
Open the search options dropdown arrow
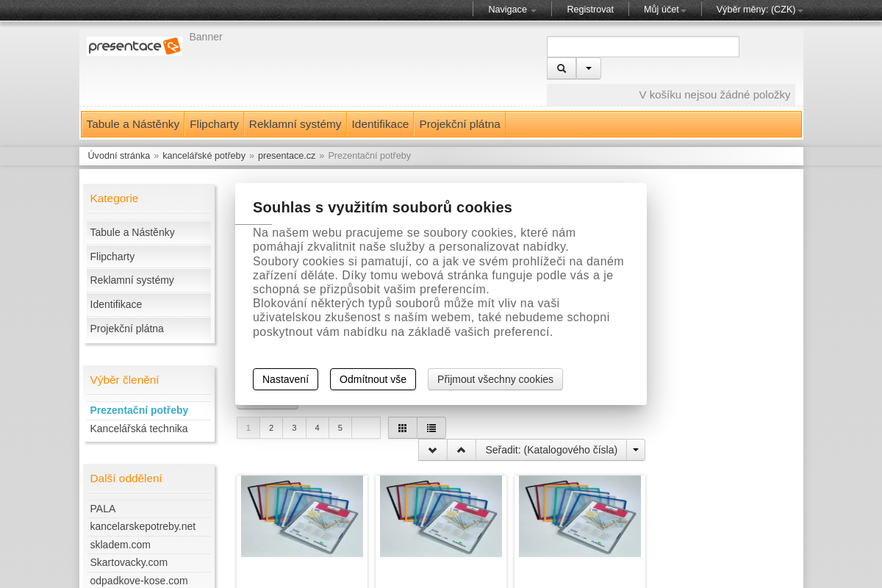589,68
